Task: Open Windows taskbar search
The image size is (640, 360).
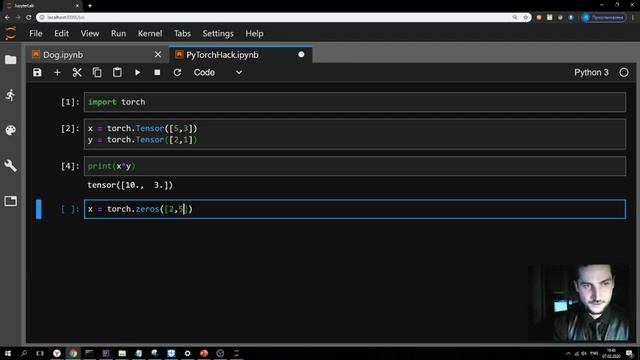Action: pos(24,353)
